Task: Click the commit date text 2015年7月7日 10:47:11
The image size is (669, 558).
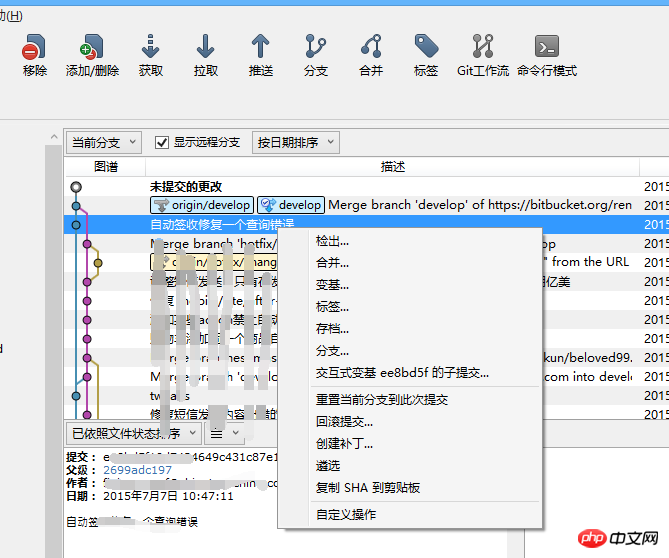Action: click(168, 496)
